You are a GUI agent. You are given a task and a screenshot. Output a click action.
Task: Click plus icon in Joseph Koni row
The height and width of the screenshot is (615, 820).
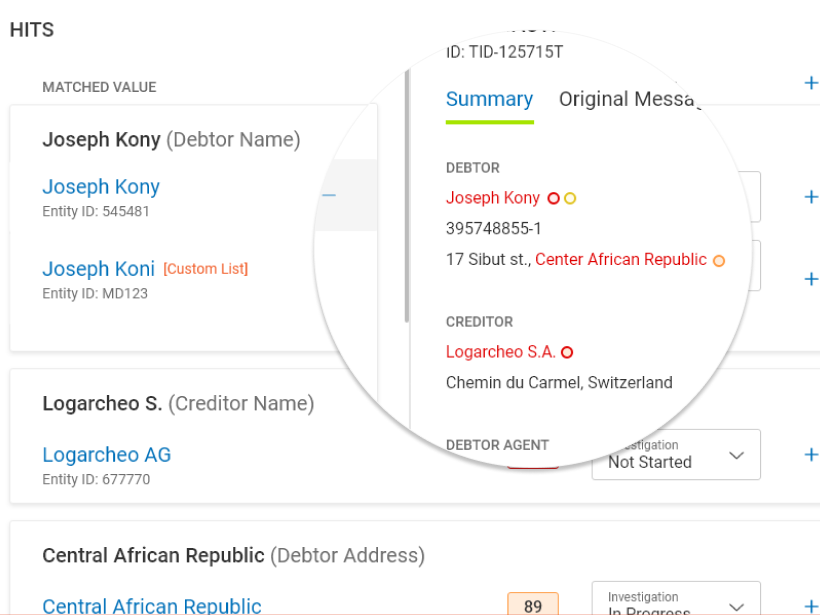pos(811,279)
